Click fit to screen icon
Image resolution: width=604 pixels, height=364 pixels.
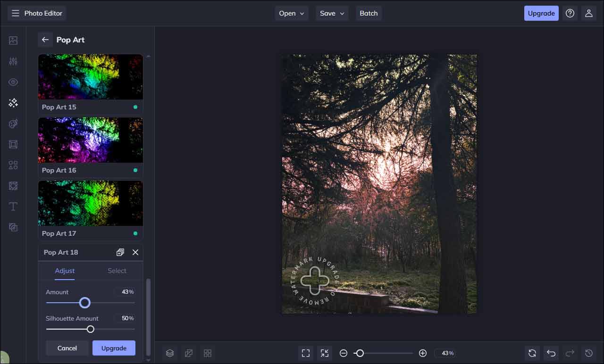306,353
